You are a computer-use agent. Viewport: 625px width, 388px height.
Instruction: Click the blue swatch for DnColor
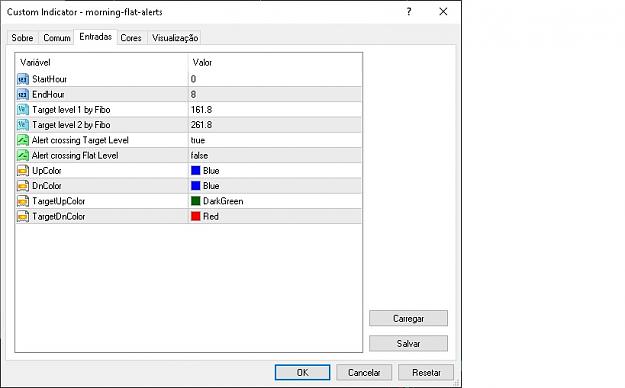[196, 186]
